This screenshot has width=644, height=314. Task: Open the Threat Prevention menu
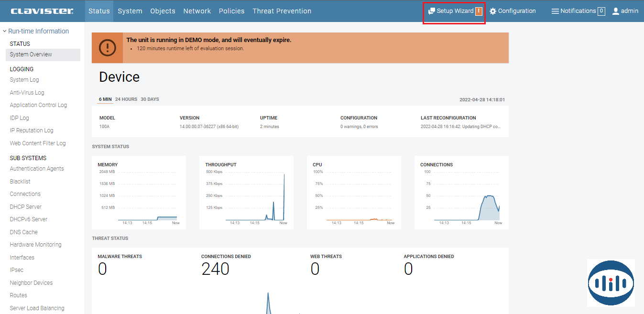click(x=282, y=11)
